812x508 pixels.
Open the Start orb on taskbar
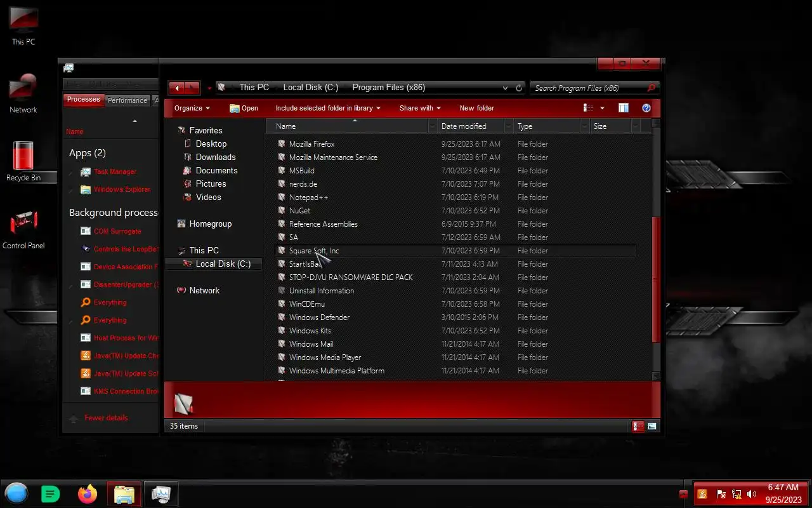pos(16,493)
